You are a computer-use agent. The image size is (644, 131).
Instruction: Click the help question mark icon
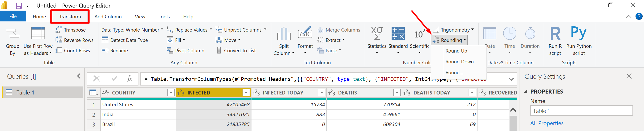(639, 16)
